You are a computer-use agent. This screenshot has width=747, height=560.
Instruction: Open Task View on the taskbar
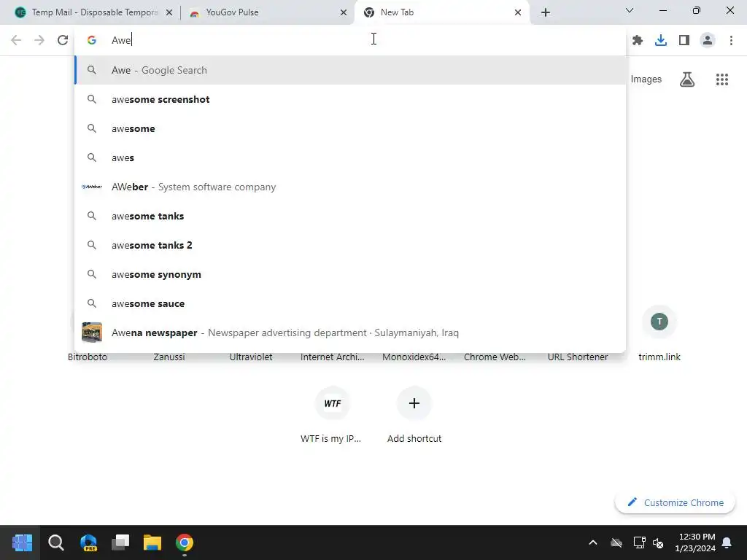point(120,542)
